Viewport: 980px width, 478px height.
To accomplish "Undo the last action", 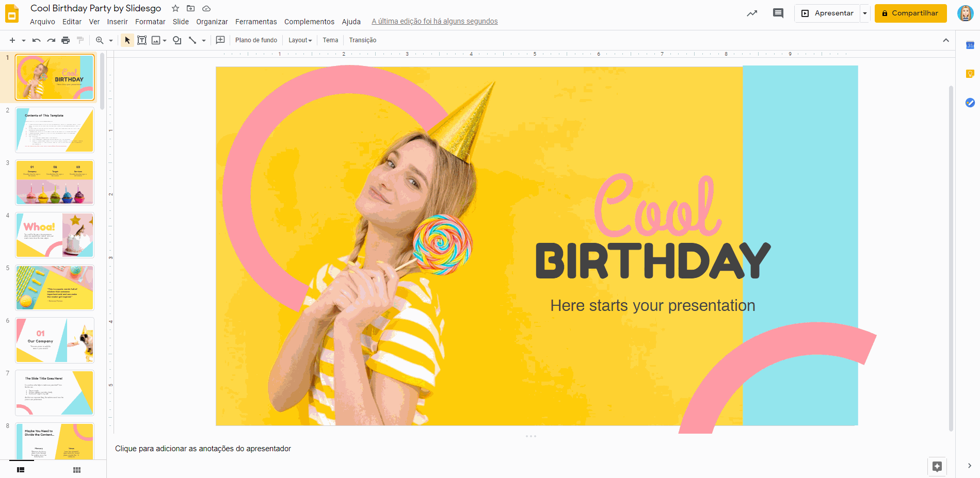I will coord(36,40).
